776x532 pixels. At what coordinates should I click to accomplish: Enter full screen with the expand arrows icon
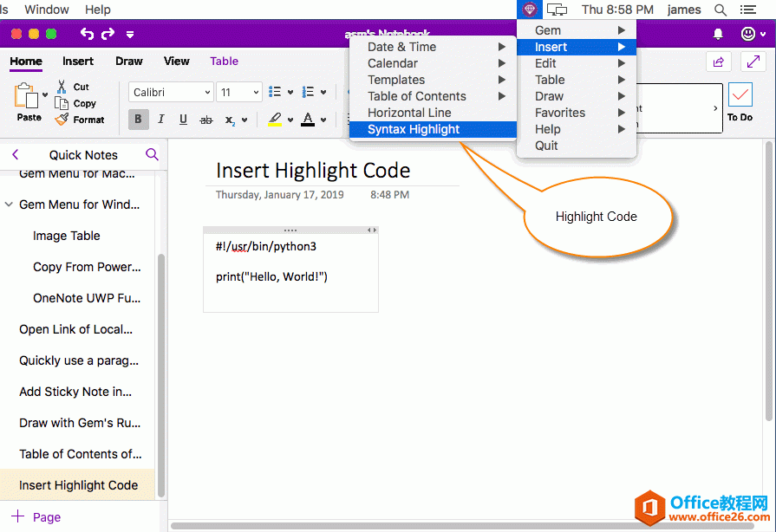752,62
